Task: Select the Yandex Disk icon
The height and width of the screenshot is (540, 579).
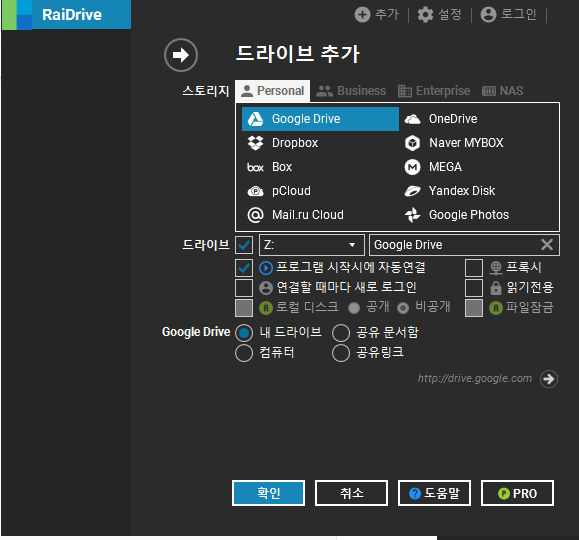Action: tap(412, 191)
